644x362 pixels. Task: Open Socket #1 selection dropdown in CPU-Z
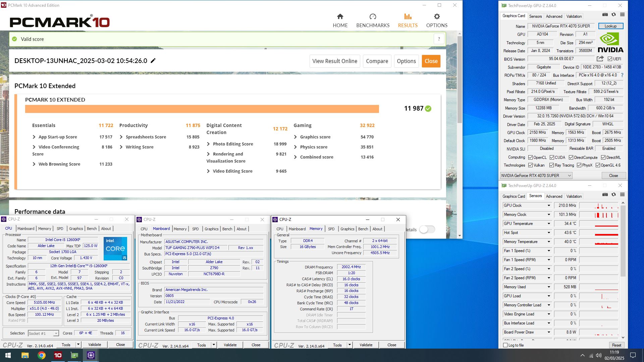point(43,333)
